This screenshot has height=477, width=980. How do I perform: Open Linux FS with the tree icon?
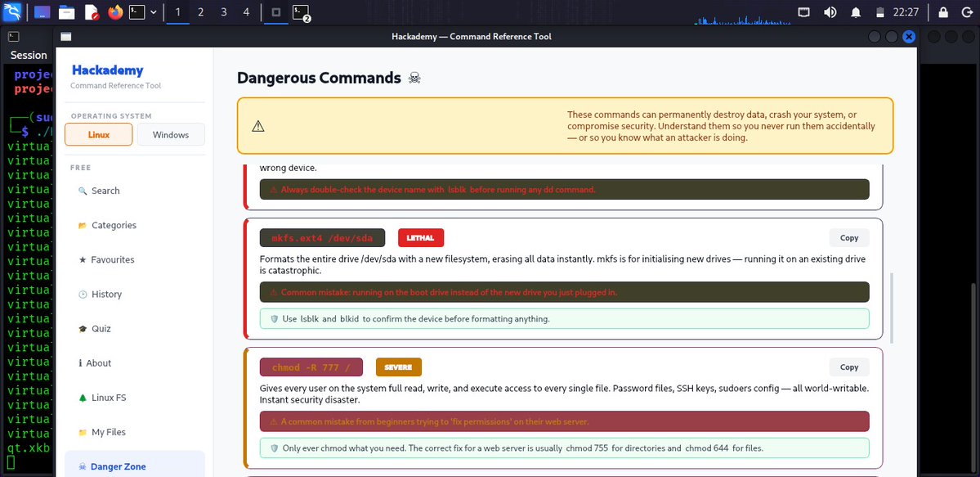(82, 397)
